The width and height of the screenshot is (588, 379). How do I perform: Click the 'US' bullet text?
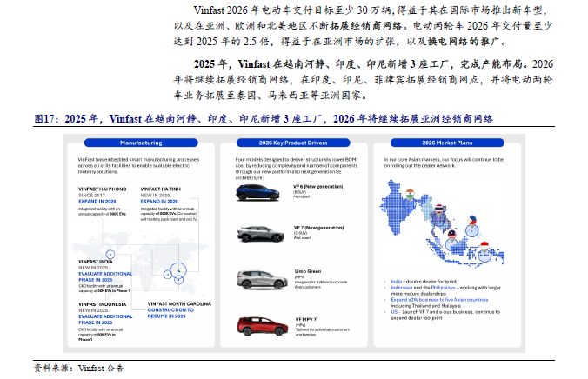click(394, 312)
